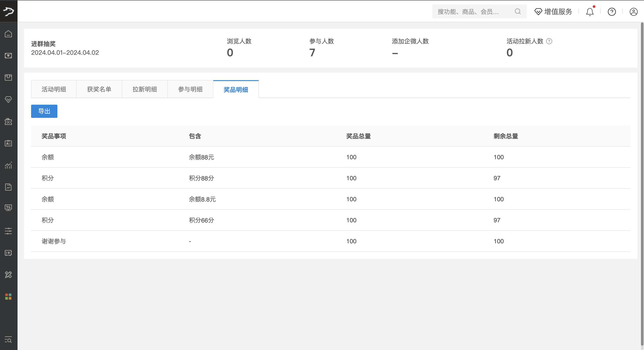Image resolution: width=644 pixels, height=350 pixels.
Task: Click the help question mark icon in header
Action: coord(612,12)
